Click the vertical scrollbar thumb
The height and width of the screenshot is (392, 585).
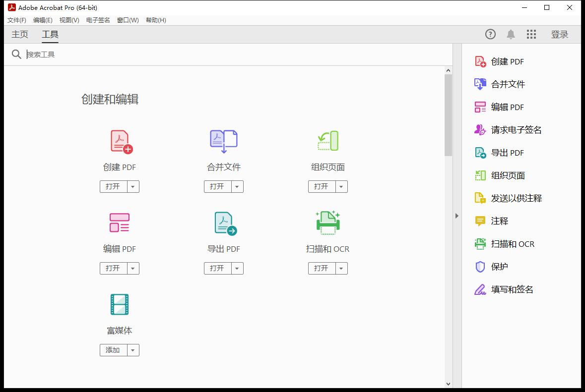pos(448,115)
